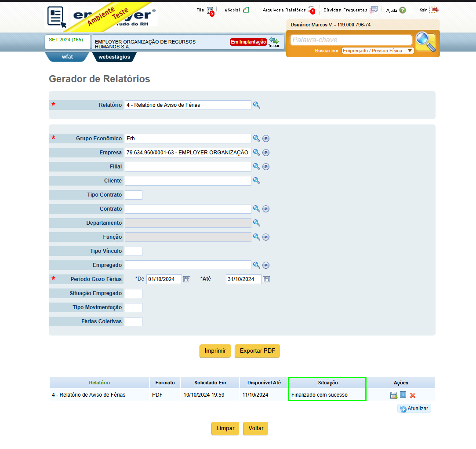This screenshot has width=476, height=449.
Task: Switch to the webestágios tab
Action: pyautogui.click(x=114, y=57)
